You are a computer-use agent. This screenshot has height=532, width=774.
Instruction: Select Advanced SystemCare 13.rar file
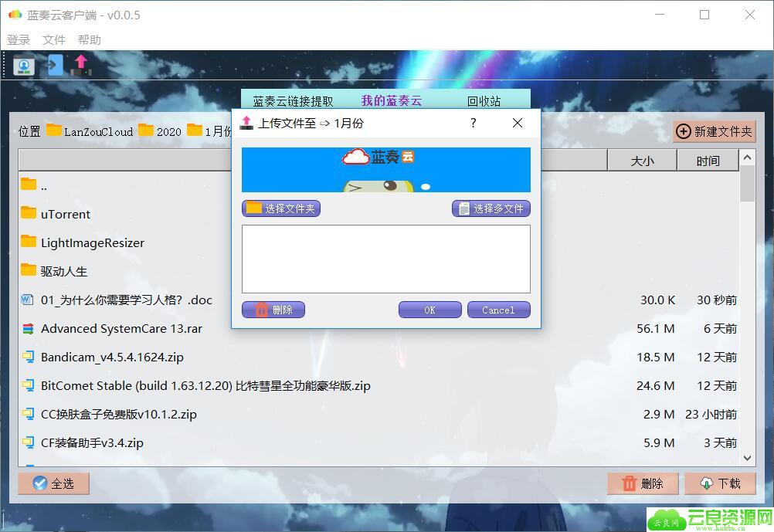click(379, 329)
